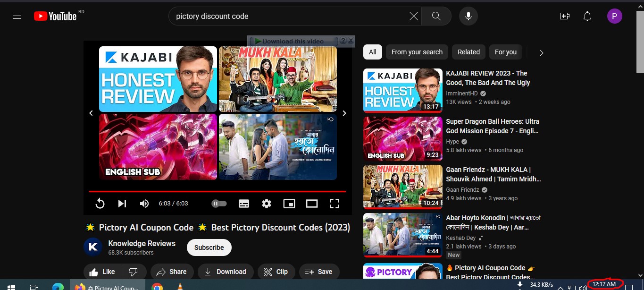Open the Gaan Friendz MUKH KALA sidebar title

493,174
